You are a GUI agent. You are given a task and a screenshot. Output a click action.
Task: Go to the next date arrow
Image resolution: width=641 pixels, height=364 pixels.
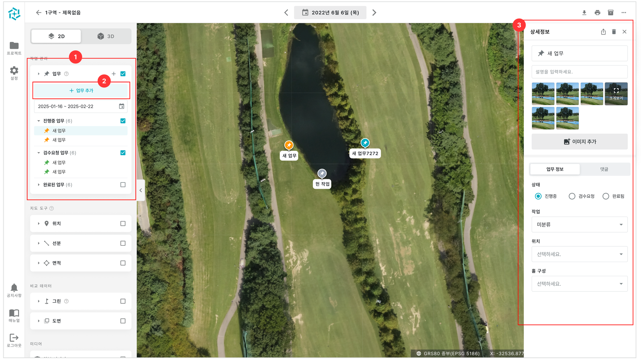click(x=374, y=13)
